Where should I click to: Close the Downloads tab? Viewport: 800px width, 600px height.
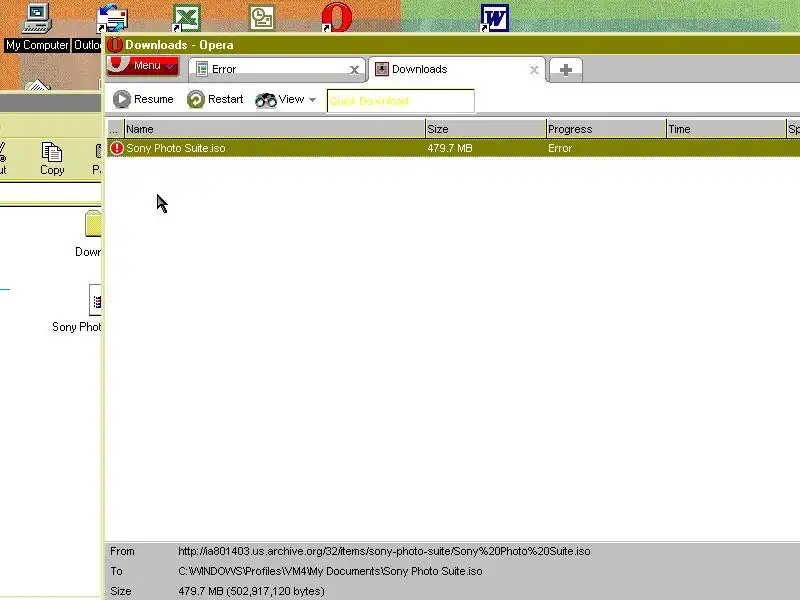click(x=534, y=70)
